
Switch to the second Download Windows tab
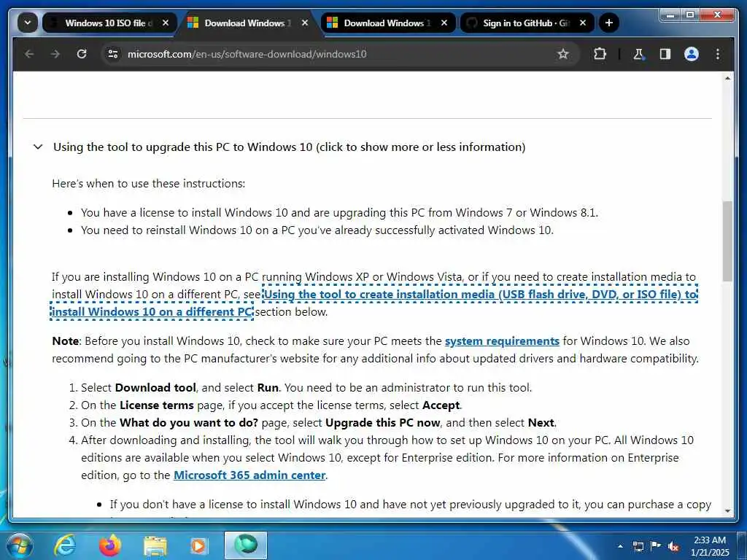387,23
